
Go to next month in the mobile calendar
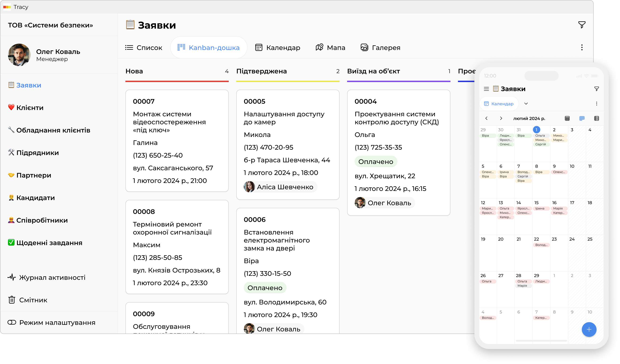coord(501,118)
